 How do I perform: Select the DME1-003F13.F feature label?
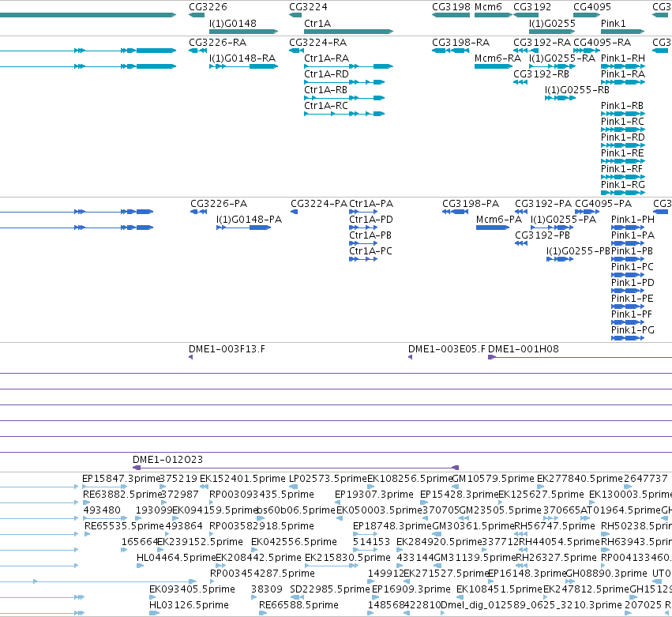pyautogui.click(x=227, y=349)
